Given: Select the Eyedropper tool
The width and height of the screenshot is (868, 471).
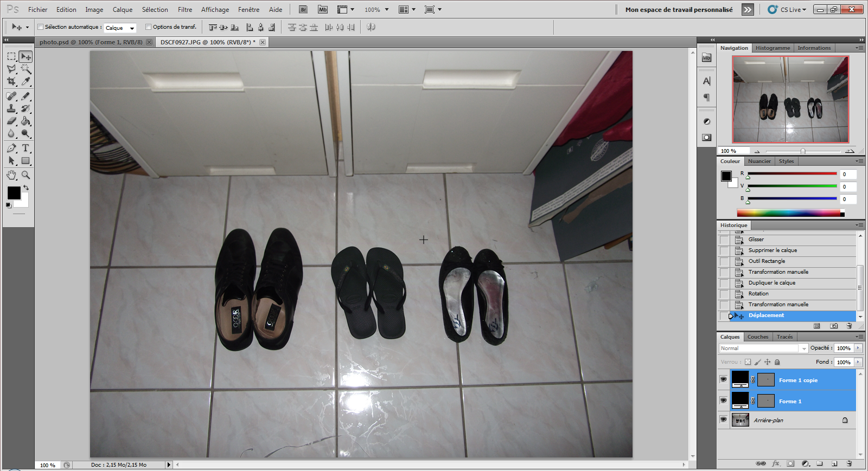Looking at the screenshot, I should pyautogui.click(x=25, y=81).
